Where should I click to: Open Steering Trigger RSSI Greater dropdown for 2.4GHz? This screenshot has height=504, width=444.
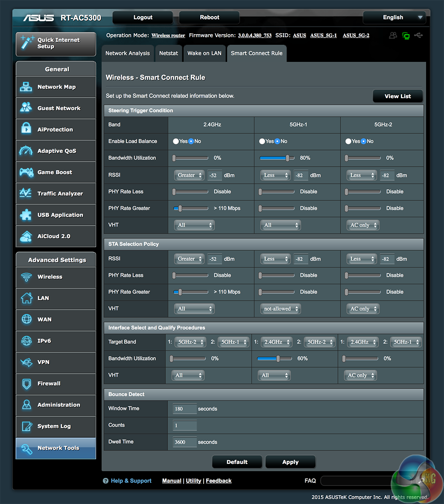pyautogui.click(x=189, y=175)
